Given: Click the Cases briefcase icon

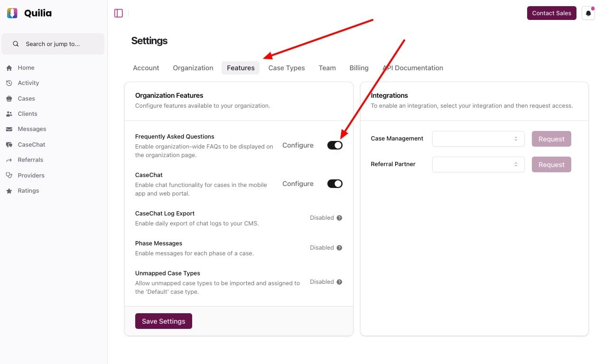Looking at the screenshot, I should point(9,99).
